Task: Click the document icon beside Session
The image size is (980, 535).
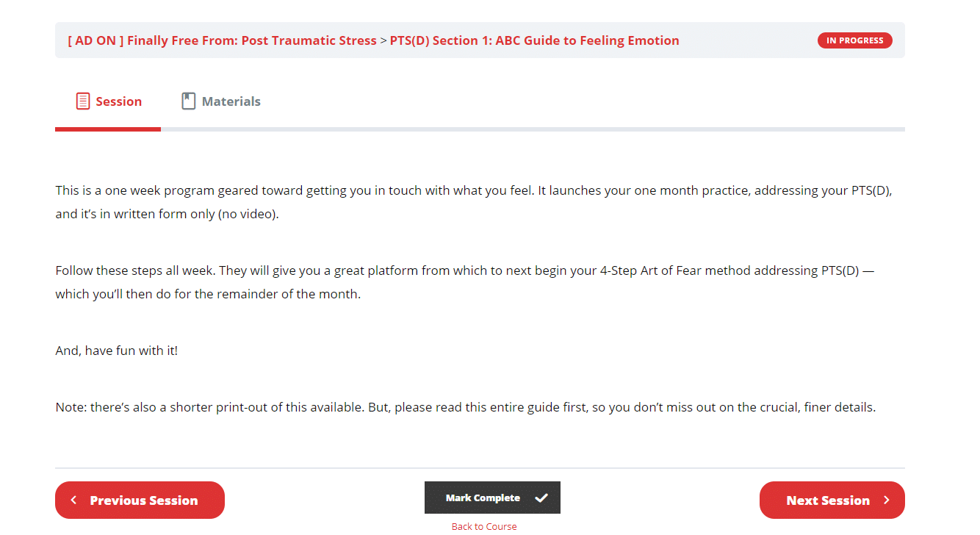Action: click(83, 101)
